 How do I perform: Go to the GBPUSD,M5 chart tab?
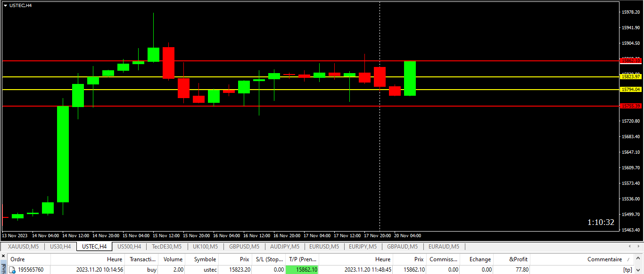(244, 246)
